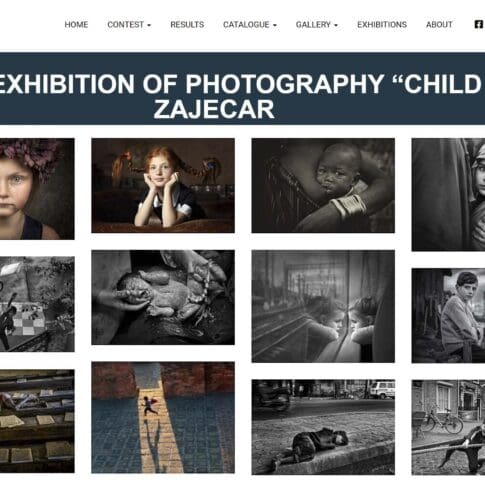Image resolution: width=485 pixels, height=485 pixels.
Task: Open the ABOUT page link
Action: (x=439, y=25)
